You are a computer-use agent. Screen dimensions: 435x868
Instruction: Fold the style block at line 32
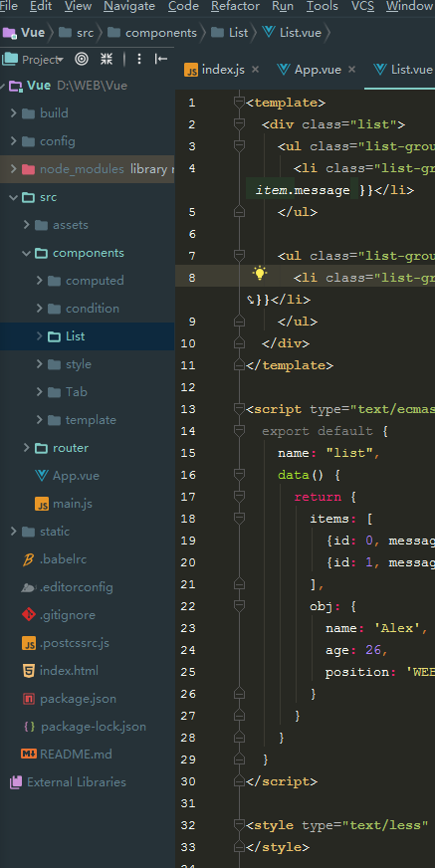tap(239, 825)
